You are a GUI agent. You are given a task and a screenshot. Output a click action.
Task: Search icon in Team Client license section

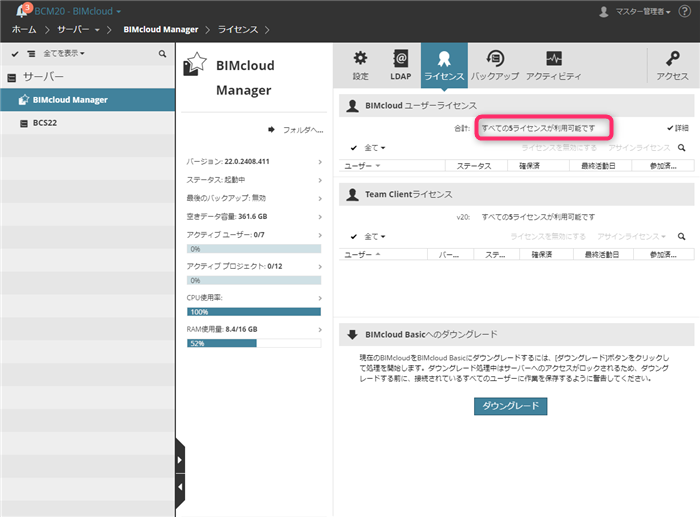[x=681, y=237]
